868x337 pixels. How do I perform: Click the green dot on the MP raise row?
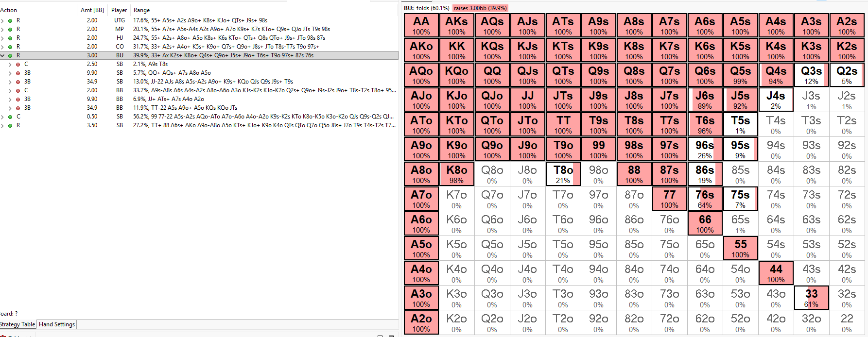[10, 29]
